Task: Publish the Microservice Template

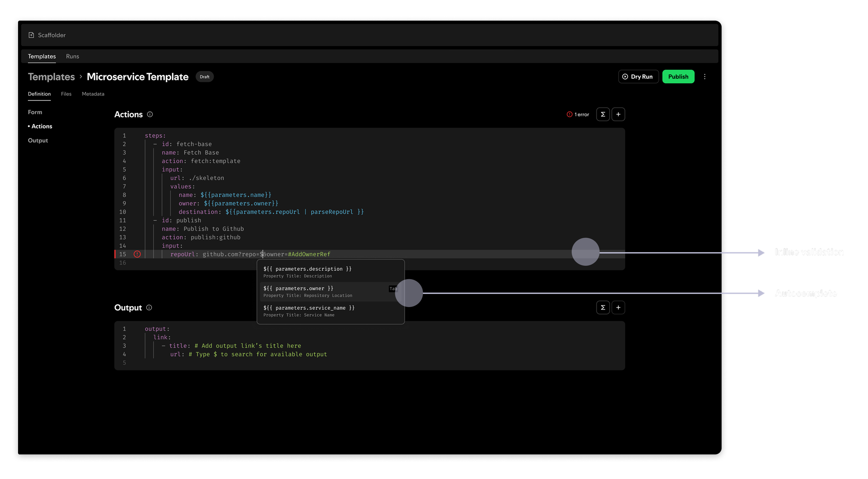Action: [678, 77]
